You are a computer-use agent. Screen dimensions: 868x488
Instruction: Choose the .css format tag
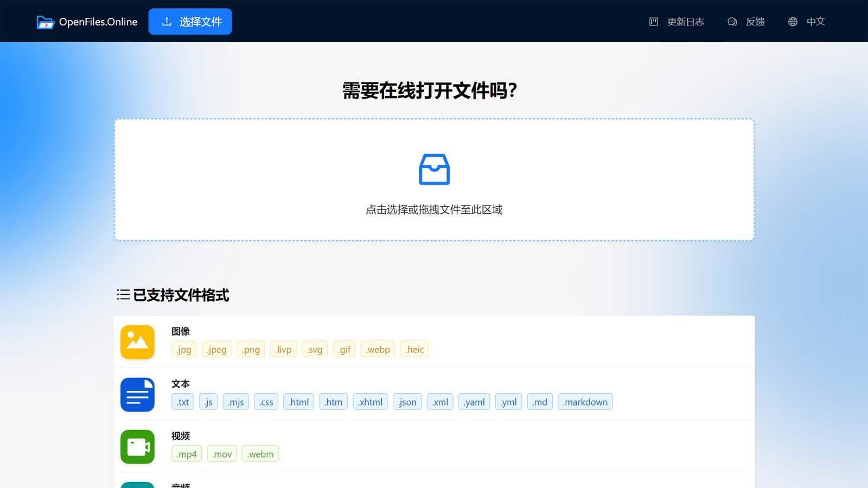(266, 402)
